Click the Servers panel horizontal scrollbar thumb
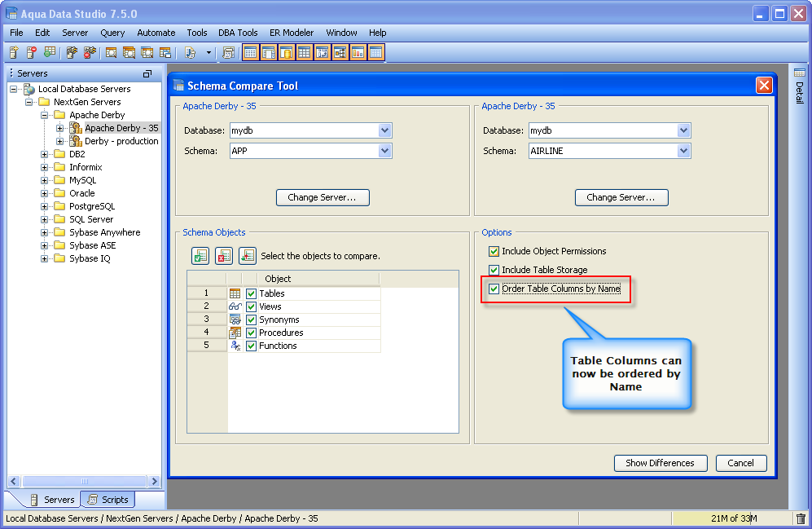Screen dimensions: 812x529 [85, 482]
